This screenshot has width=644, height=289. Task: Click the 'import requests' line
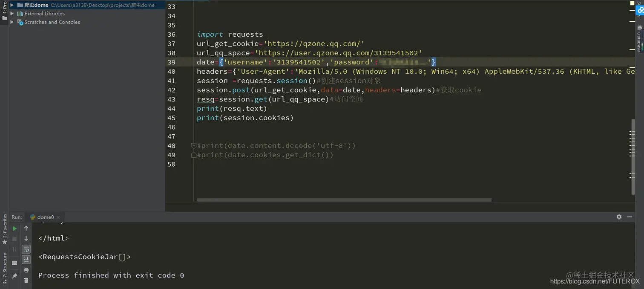230,35
